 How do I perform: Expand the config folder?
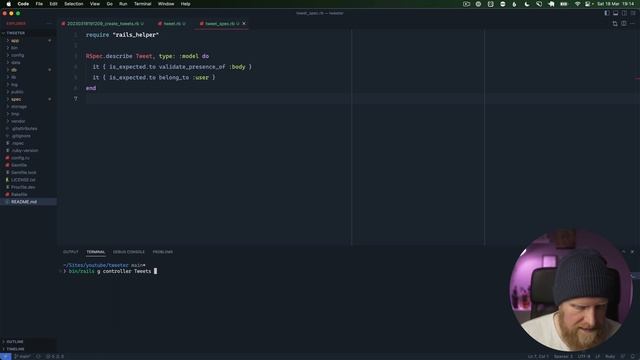(x=17, y=55)
